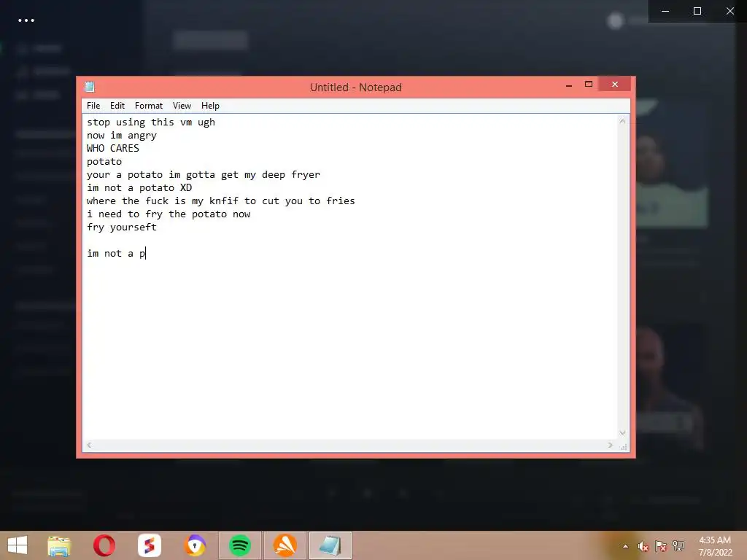Select the Notepad taskbar button

pos(330,545)
